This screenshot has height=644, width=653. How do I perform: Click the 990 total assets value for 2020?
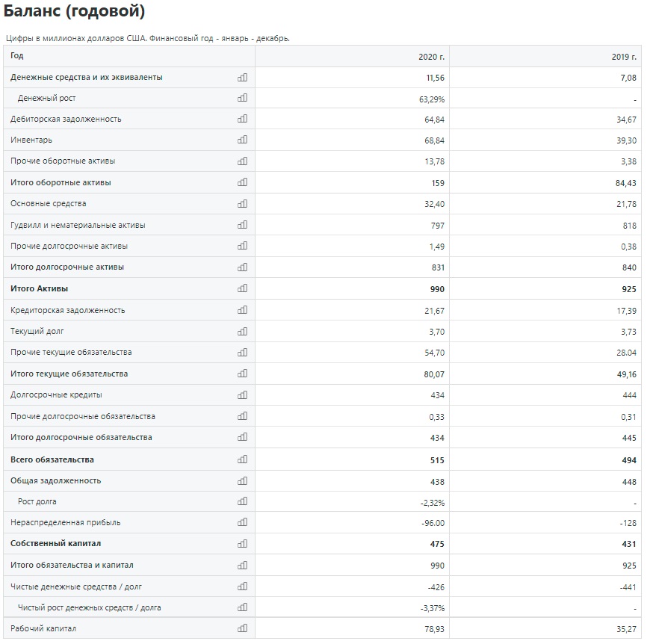coord(437,289)
